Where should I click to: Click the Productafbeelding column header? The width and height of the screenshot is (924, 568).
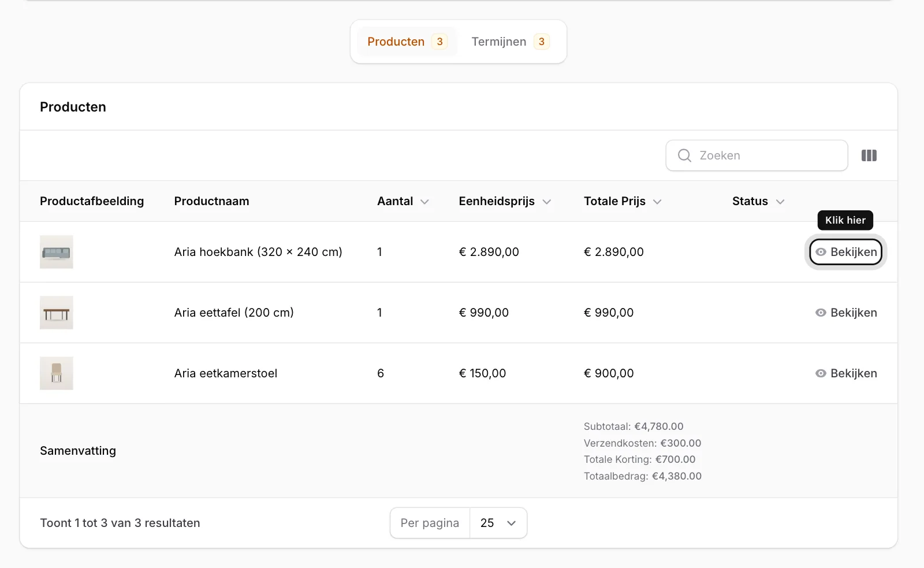click(92, 201)
